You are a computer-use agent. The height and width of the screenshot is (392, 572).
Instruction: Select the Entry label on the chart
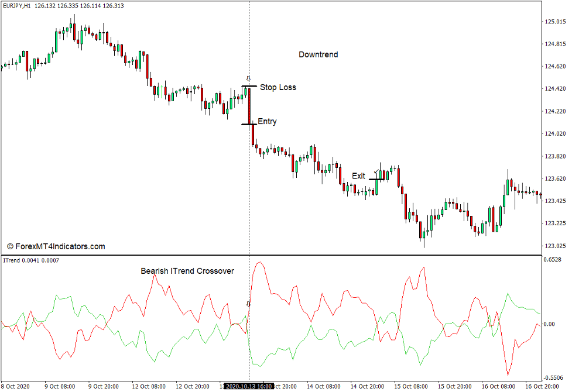coord(267,122)
